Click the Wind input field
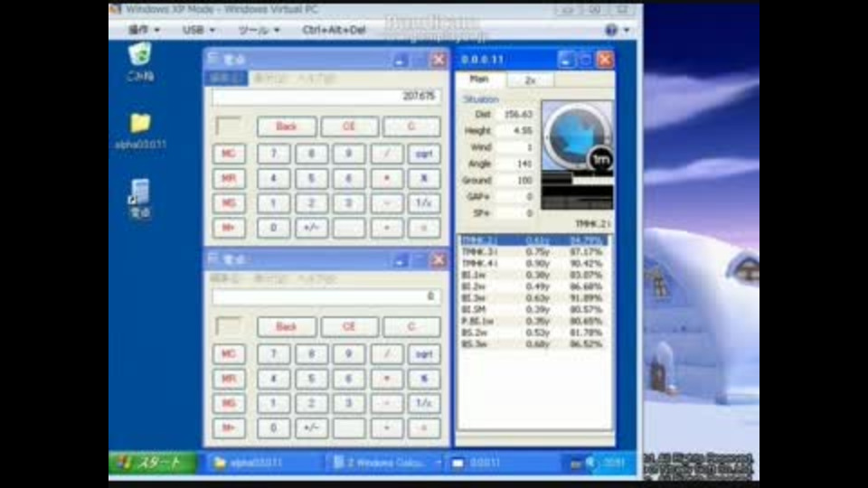 coord(515,147)
